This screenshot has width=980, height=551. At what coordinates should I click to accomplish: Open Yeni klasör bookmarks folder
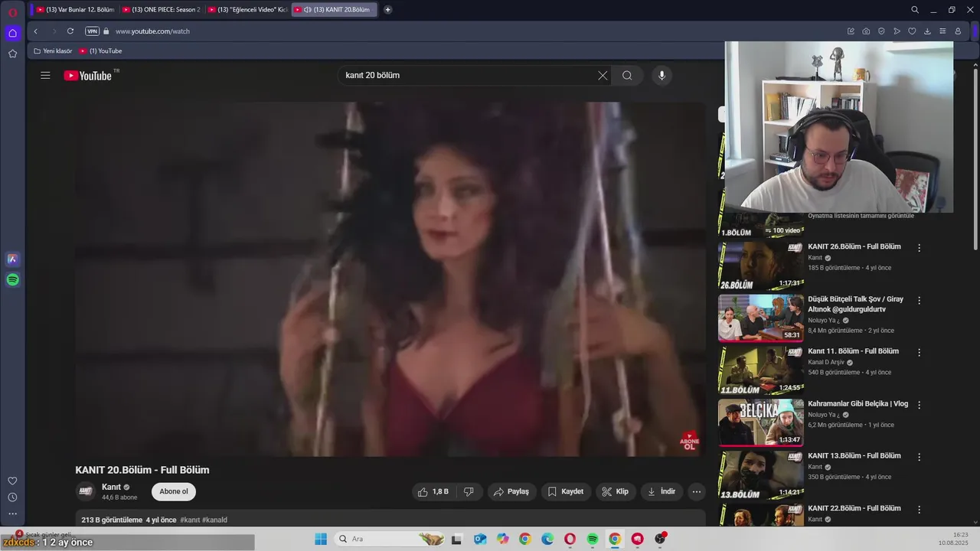point(52,51)
